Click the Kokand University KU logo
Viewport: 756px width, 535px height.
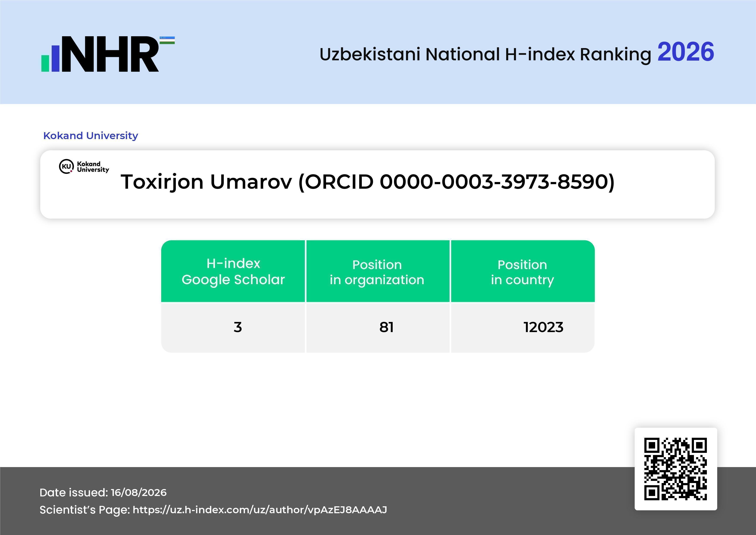point(84,166)
